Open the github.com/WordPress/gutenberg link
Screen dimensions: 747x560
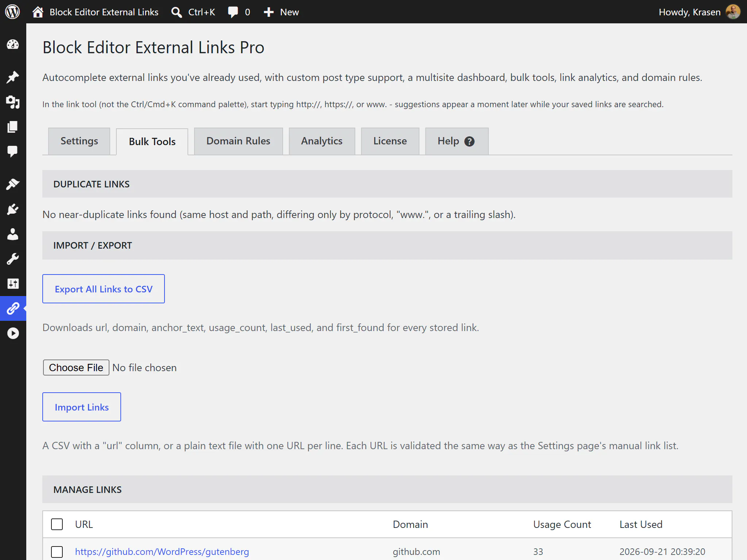pos(162,552)
